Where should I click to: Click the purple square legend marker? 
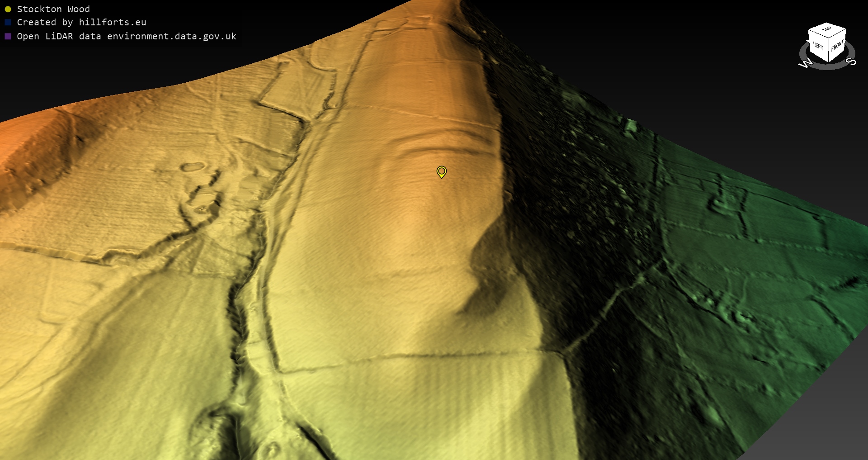pos(8,36)
